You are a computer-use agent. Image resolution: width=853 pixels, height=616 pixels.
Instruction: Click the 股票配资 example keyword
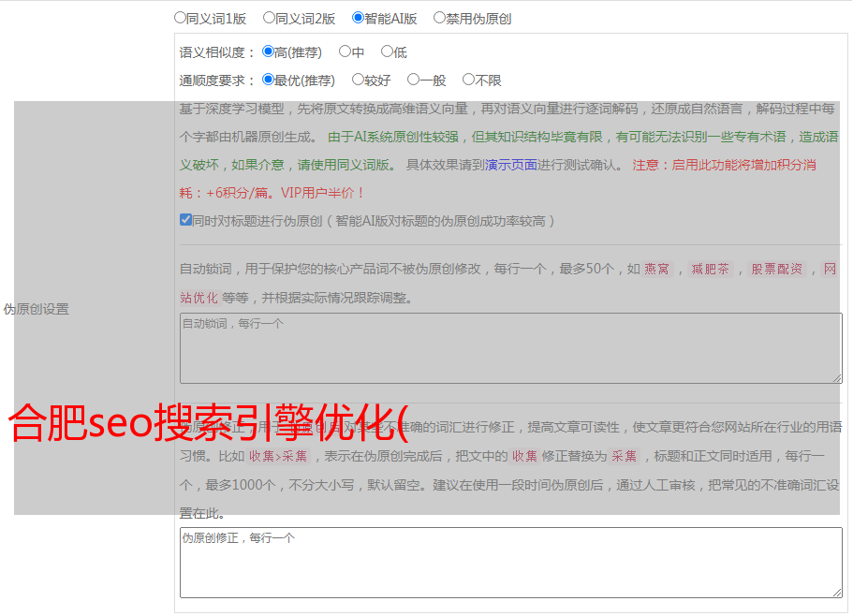tap(777, 269)
